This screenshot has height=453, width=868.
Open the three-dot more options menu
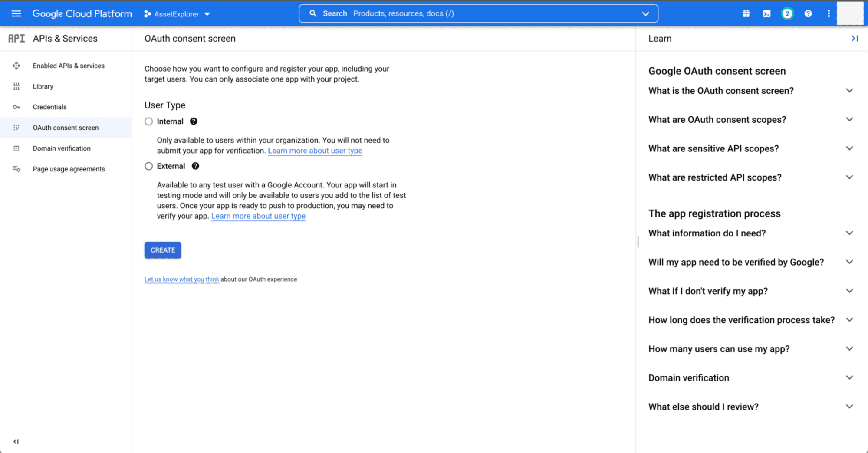pyautogui.click(x=829, y=13)
